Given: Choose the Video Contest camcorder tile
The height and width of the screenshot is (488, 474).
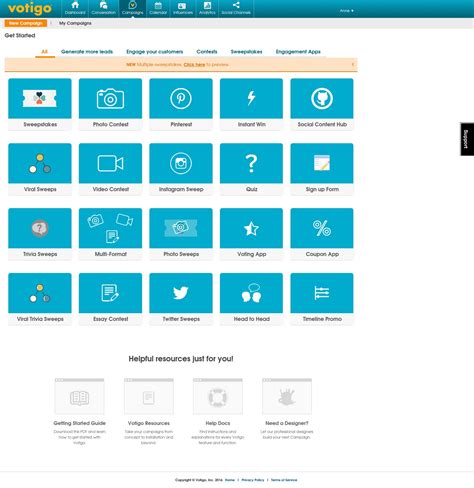Looking at the screenshot, I should pos(110,169).
